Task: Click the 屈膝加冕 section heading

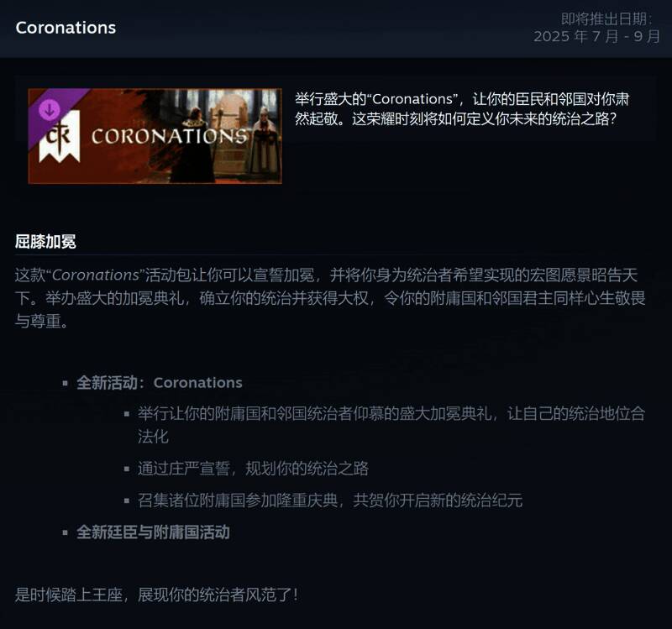Action: [x=45, y=242]
